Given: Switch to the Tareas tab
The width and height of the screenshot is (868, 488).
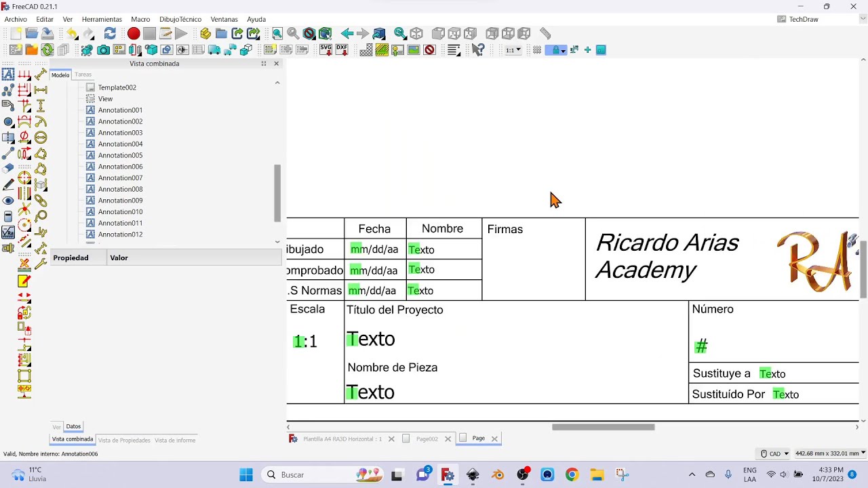Looking at the screenshot, I should click(83, 75).
